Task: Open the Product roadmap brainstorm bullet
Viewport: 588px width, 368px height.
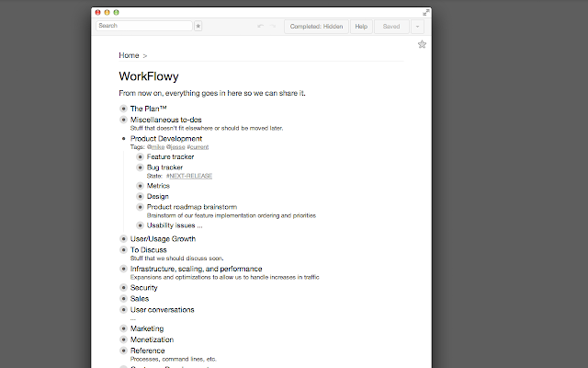Action: click(x=140, y=206)
